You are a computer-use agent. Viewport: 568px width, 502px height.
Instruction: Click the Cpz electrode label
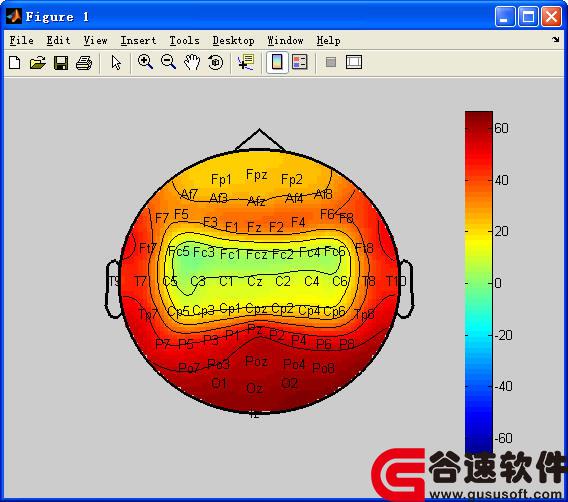(x=256, y=309)
